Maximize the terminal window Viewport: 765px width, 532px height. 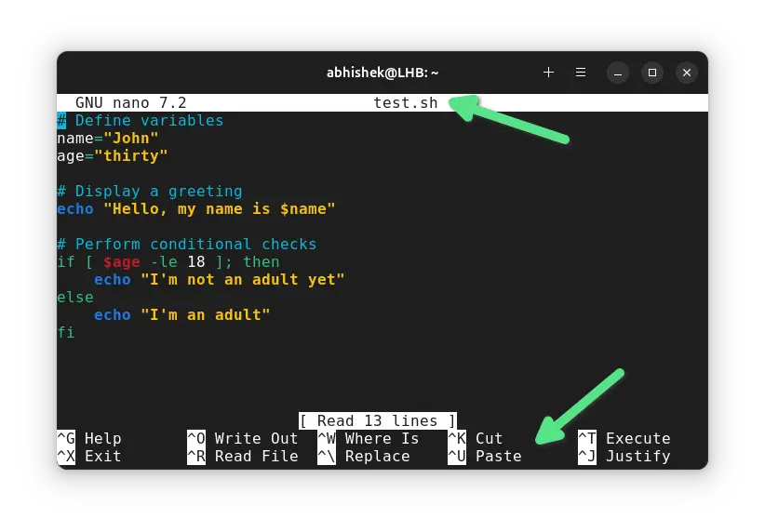point(652,73)
